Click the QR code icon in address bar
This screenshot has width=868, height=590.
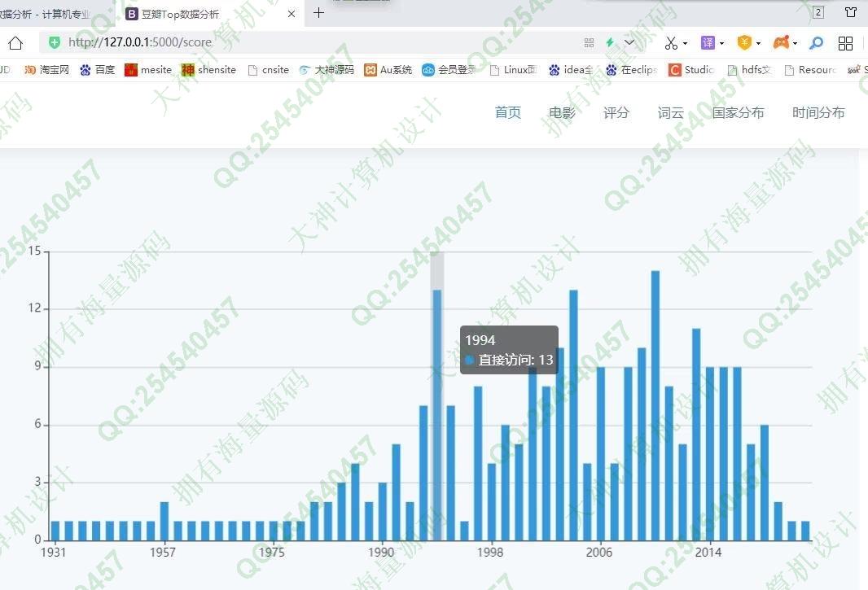point(589,42)
